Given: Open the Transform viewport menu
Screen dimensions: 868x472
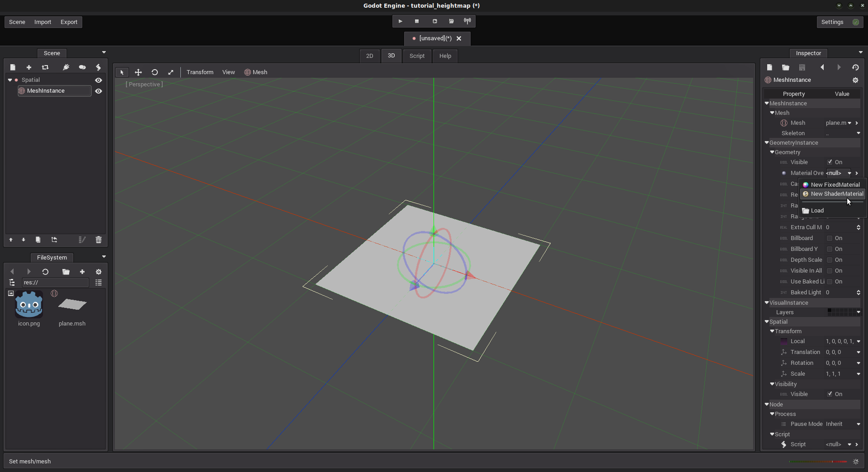Looking at the screenshot, I should point(200,72).
